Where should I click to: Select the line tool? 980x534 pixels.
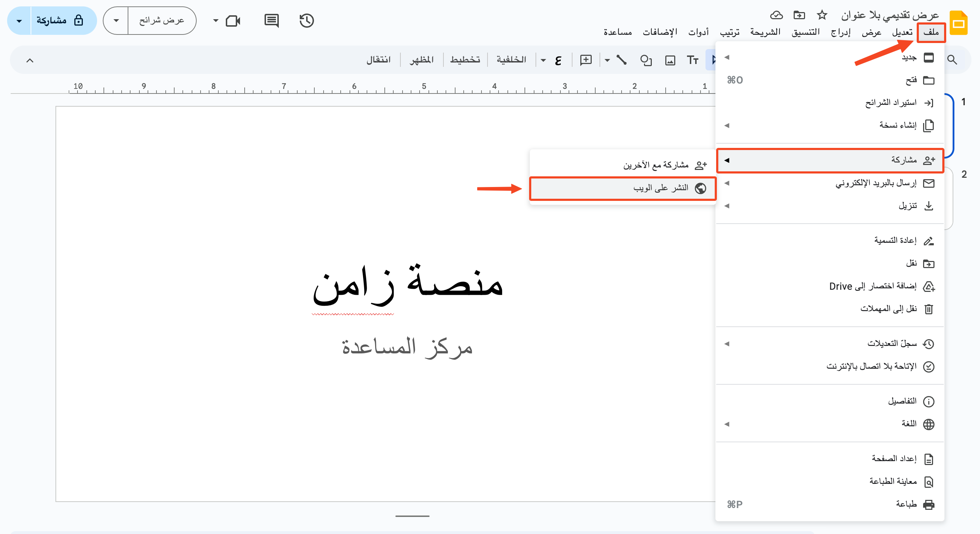pyautogui.click(x=622, y=60)
